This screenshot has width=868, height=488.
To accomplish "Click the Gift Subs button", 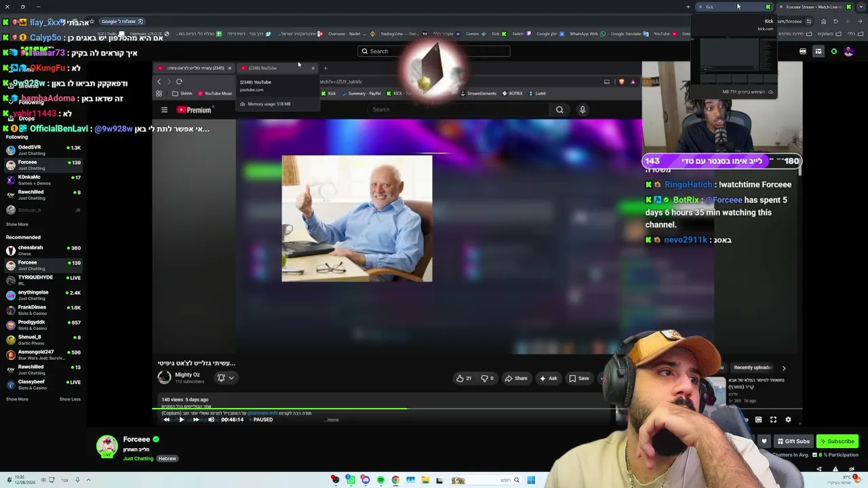I will coord(793,441).
